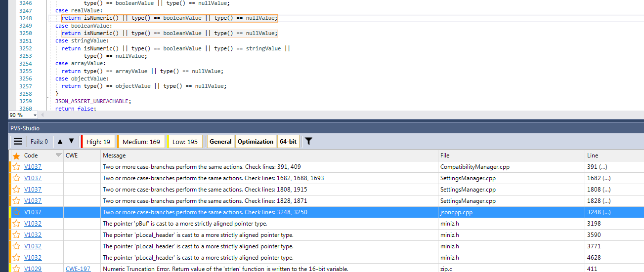Click the editor horizontal scrollbar left arrow

42,115
